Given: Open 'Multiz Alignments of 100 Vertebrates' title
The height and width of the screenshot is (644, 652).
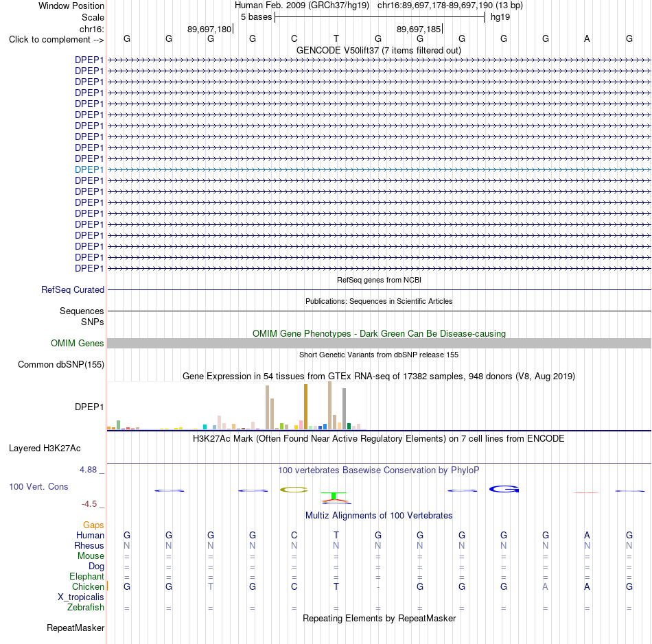Looking at the screenshot, I should pos(379,516).
